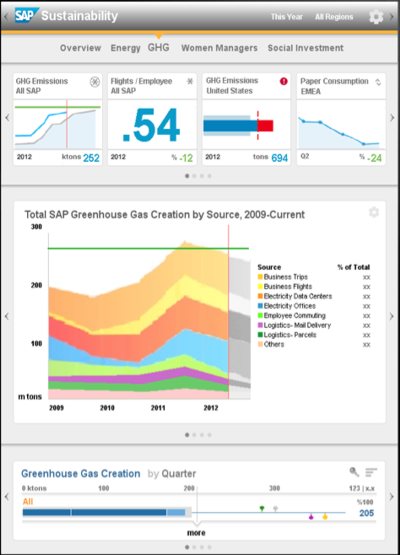The height and width of the screenshot is (555, 400).
Task: Click the dark blue All progress bar
Action: point(94,512)
